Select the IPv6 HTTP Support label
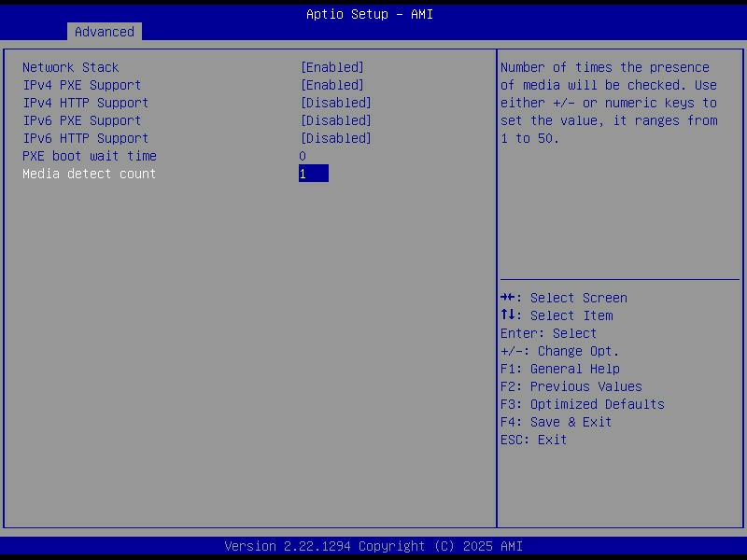This screenshot has width=747, height=560. 85,138
